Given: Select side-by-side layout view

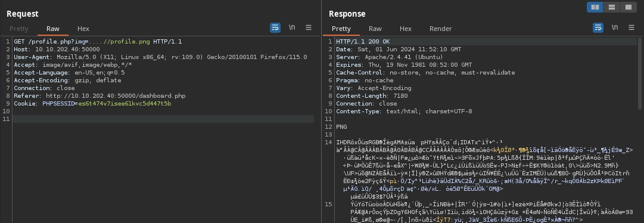Looking at the screenshot, I should (595, 7).
